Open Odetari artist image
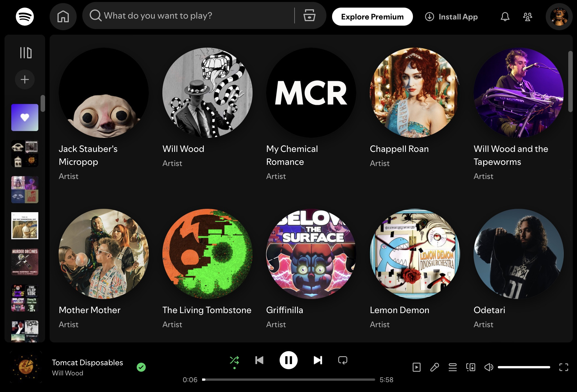Viewport: 577px width, 392px height. tap(519, 254)
